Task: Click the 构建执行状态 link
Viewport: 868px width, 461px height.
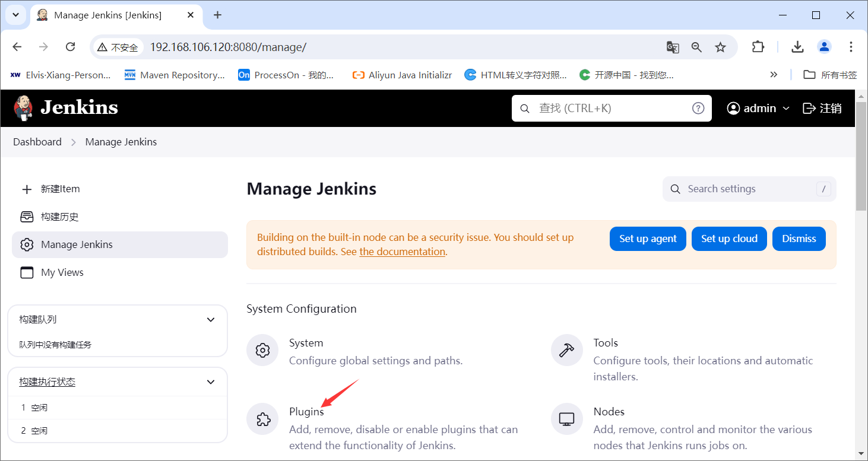Action: coord(47,382)
